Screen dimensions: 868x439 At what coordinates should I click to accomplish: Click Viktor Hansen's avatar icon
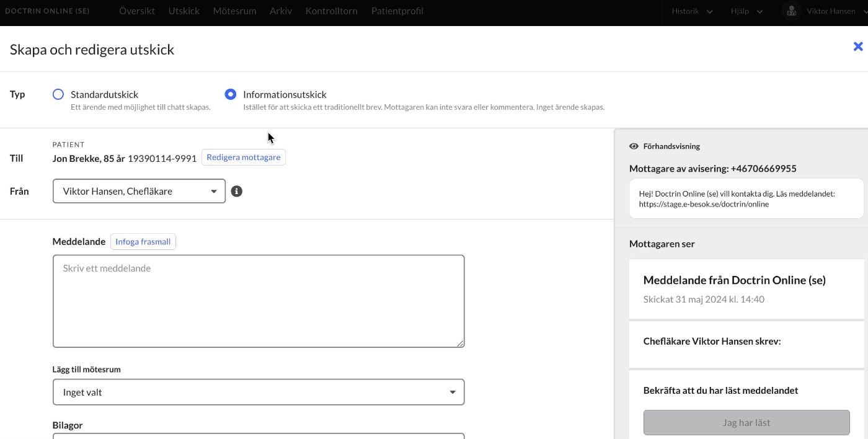(791, 11)
